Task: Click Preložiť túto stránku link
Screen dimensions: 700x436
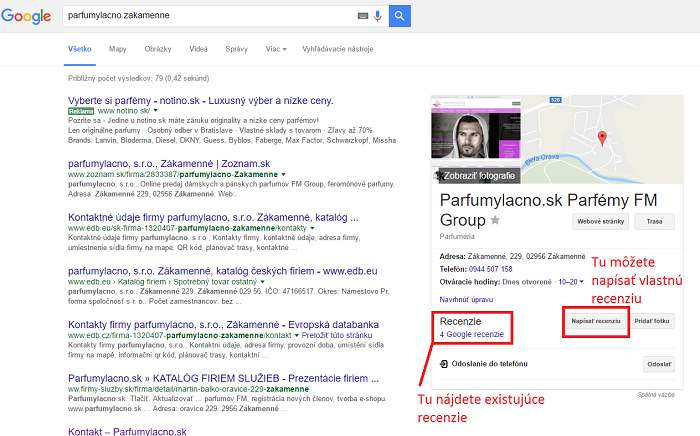Action: (x=337, y=335)
